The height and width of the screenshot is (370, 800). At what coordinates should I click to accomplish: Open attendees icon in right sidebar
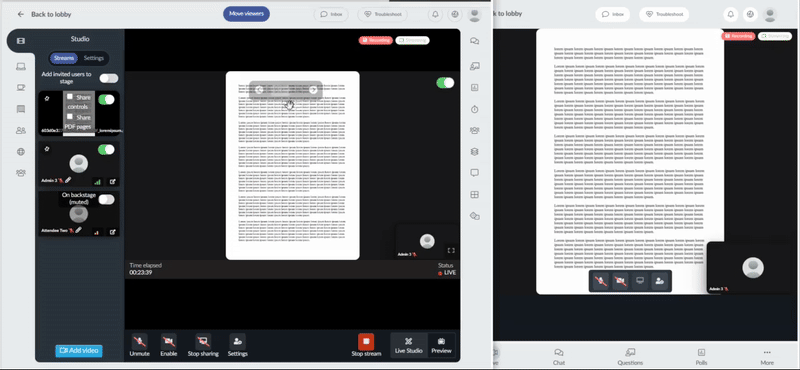[x=474, y=130]
